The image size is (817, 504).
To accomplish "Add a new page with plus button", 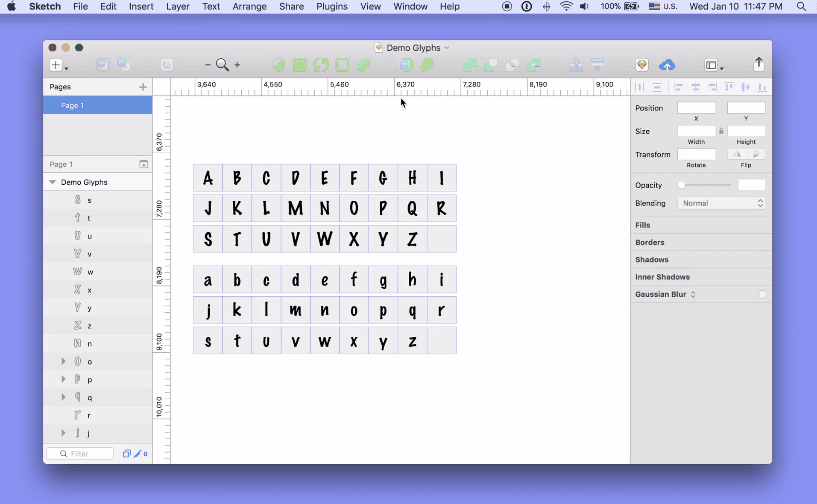I will [143, 87].
